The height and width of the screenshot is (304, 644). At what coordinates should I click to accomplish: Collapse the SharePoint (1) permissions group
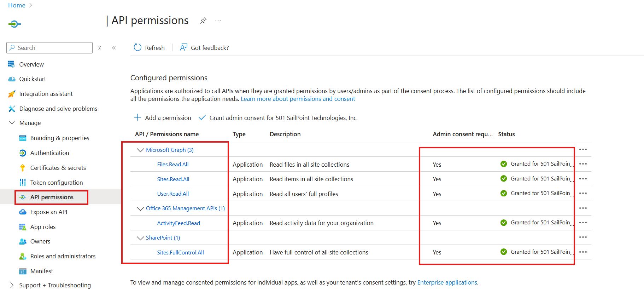tap(140, 238)
